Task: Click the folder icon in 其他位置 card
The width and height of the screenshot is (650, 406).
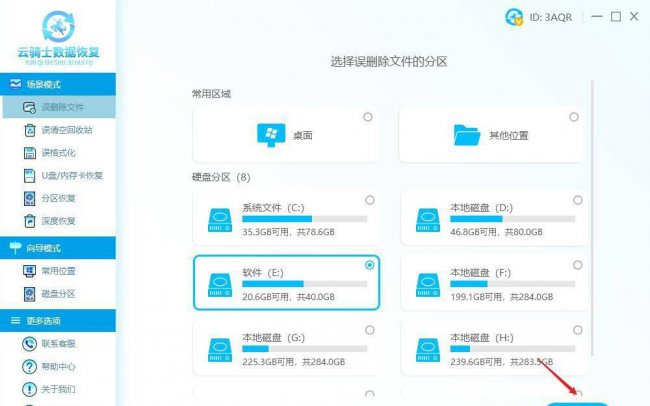Action: 467,135
